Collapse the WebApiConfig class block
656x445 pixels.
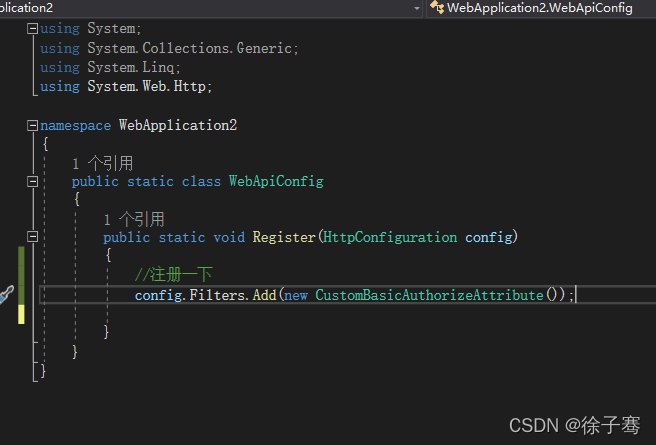[x=32, y=182]
